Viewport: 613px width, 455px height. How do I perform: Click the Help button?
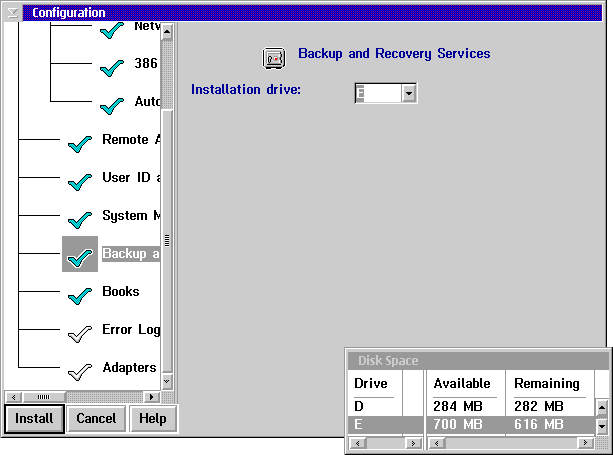tap(153, 419)
